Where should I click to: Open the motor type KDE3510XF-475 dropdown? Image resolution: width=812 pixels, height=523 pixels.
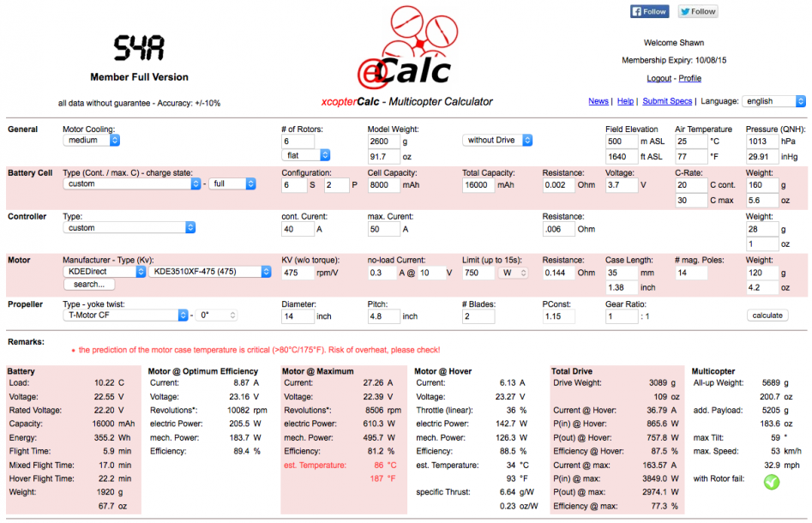[x=210, y=272]
